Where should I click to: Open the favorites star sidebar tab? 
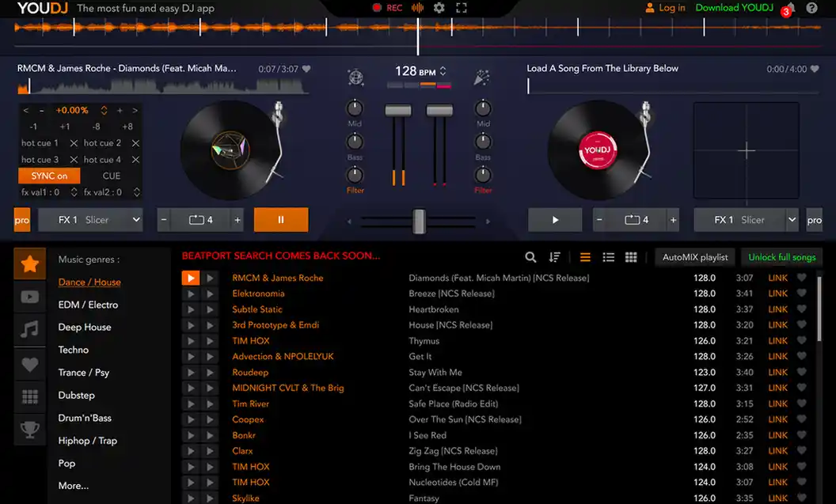[x=30, y=263]
